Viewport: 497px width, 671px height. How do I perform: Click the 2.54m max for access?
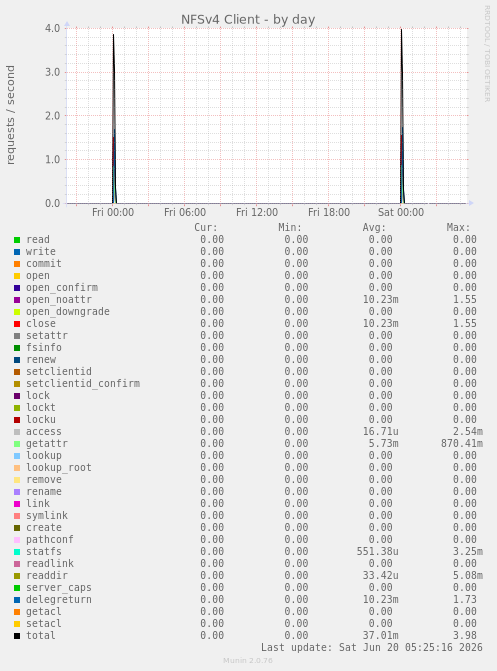coord(468,432)
